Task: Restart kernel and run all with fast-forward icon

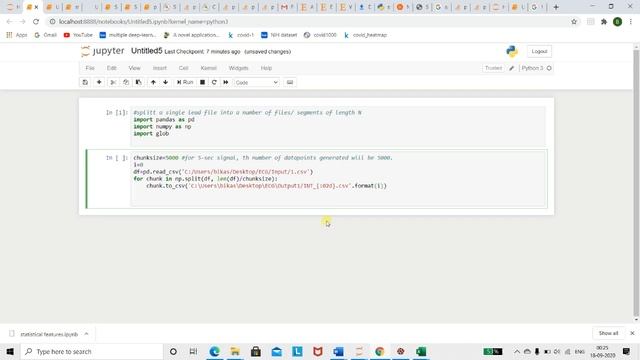Action: tap(226, 82)
